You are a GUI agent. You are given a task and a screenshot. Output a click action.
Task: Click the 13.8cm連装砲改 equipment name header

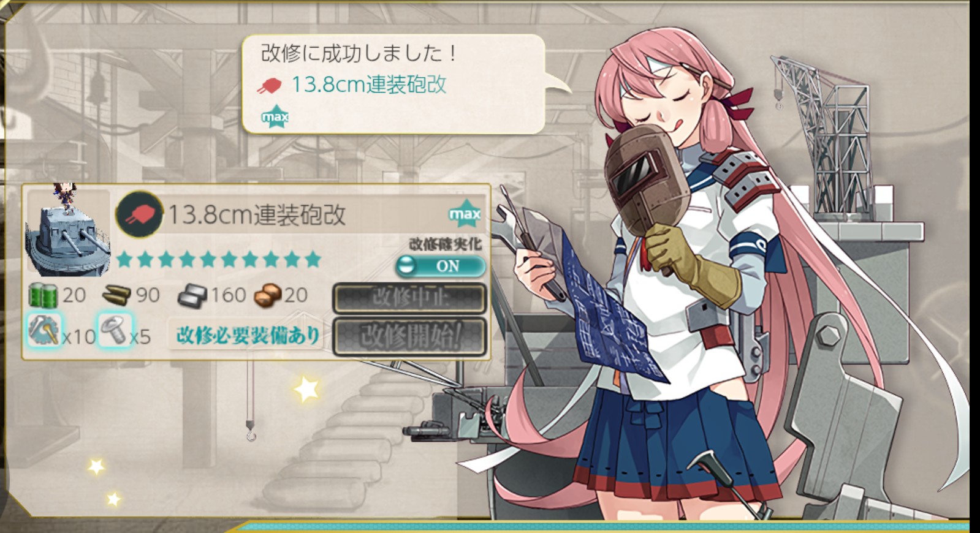point(257,215)
